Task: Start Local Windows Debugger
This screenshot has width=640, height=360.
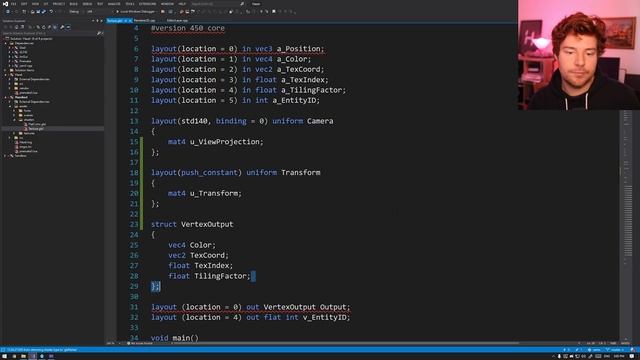Action: 136,12
